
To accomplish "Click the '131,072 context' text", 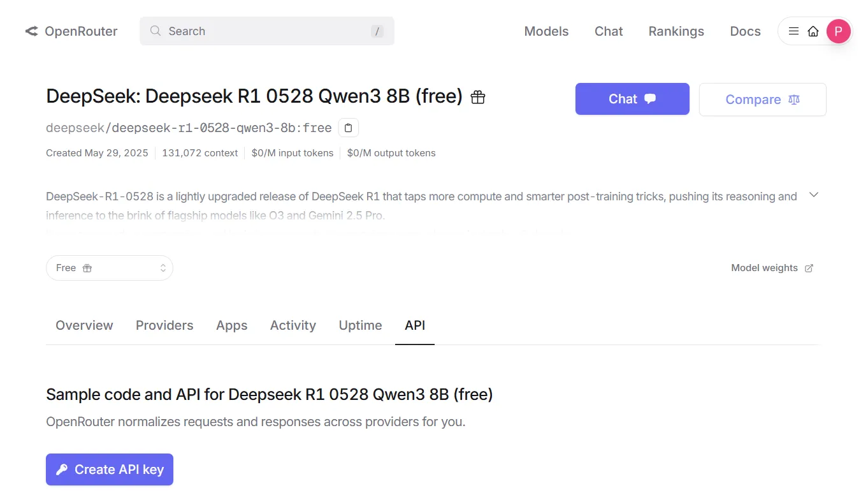I will 199,153.
